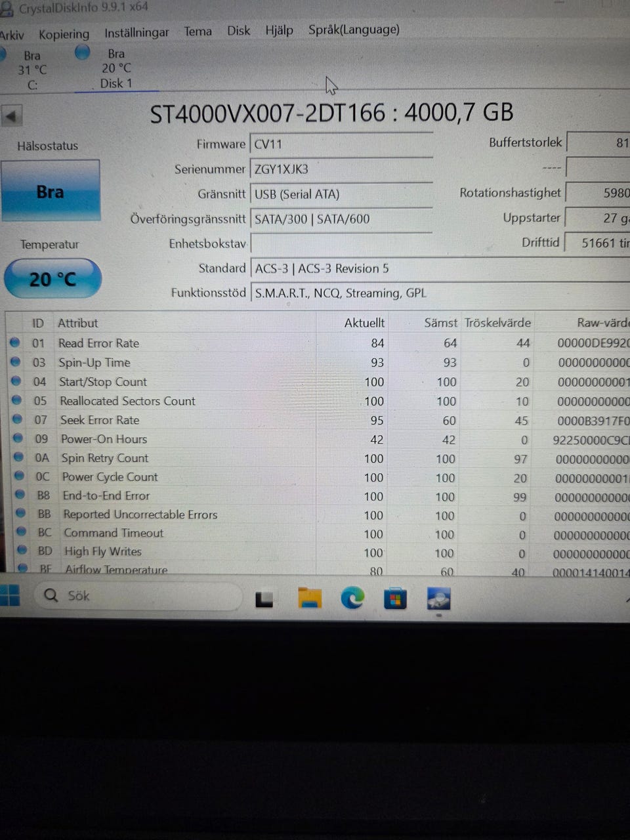Click the serial number field ZGY1XJK3

[341, 169]
